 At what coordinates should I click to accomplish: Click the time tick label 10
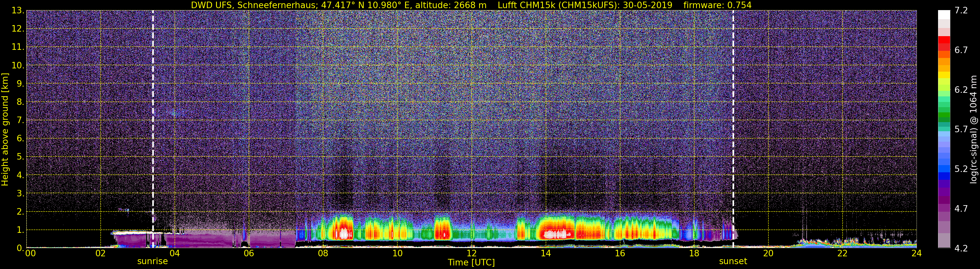[397, 253]
